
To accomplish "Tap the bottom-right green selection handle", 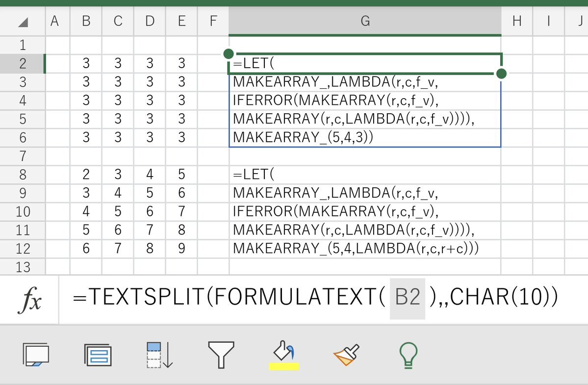I will coord(501,74).
